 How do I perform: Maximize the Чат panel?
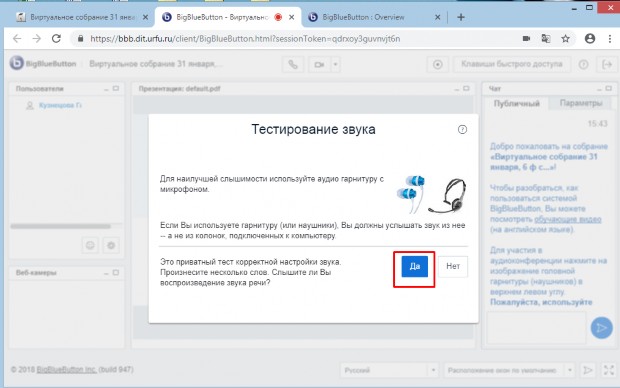tap(609, 89)
